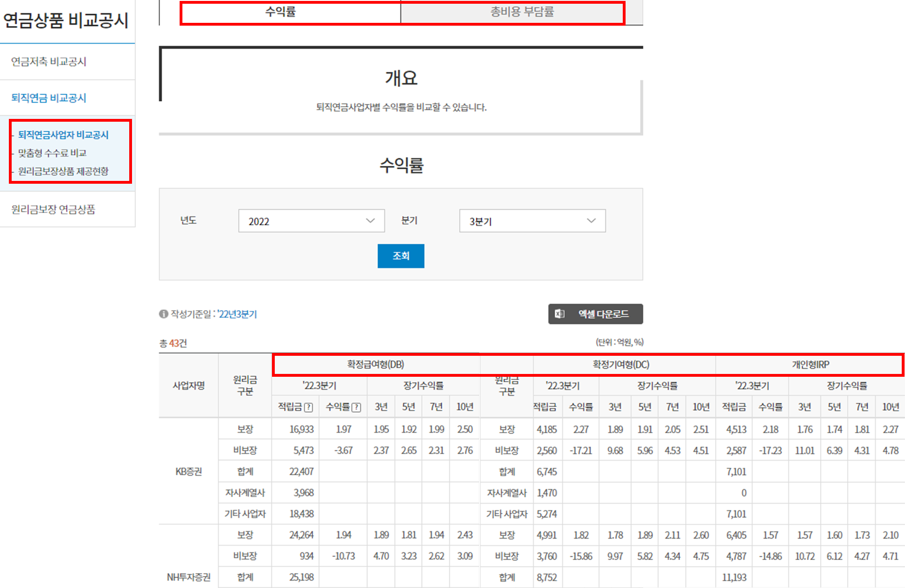Open 퇴직연금 비교공시 menu item

click(49, 98)
